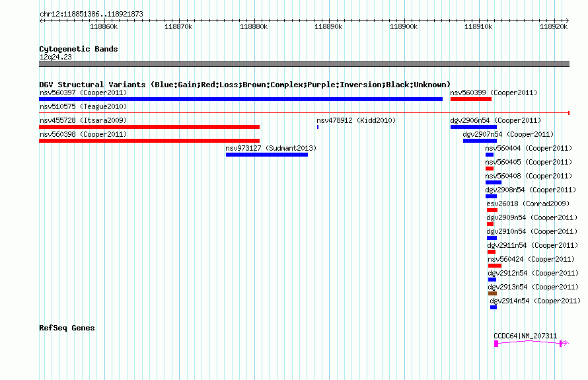588x380 pixels.
Task: Click the chr12:118851386..118921873 coordinate label
Action: 91,14
